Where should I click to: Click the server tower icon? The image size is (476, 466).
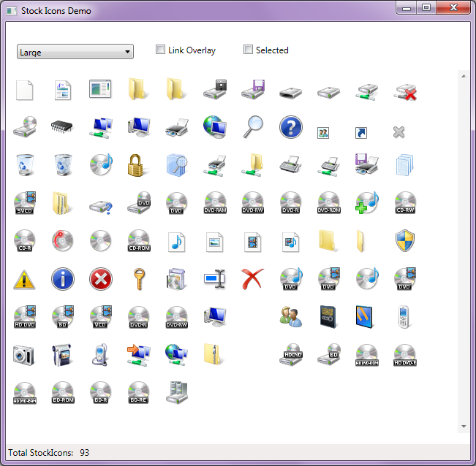176,393
